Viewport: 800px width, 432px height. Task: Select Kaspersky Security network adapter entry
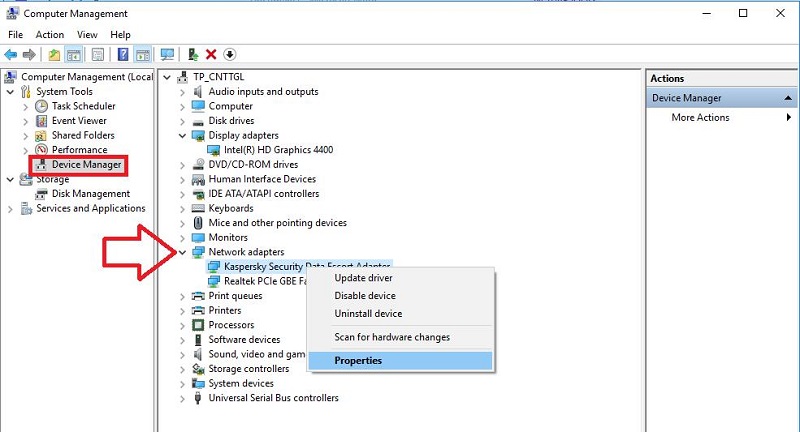click(x=299, y=266)
